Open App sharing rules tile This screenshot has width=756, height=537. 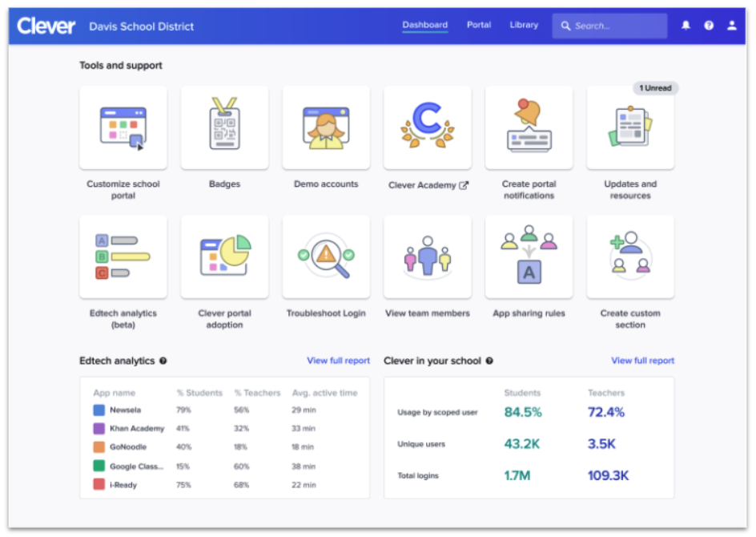(x=529, y=256)
